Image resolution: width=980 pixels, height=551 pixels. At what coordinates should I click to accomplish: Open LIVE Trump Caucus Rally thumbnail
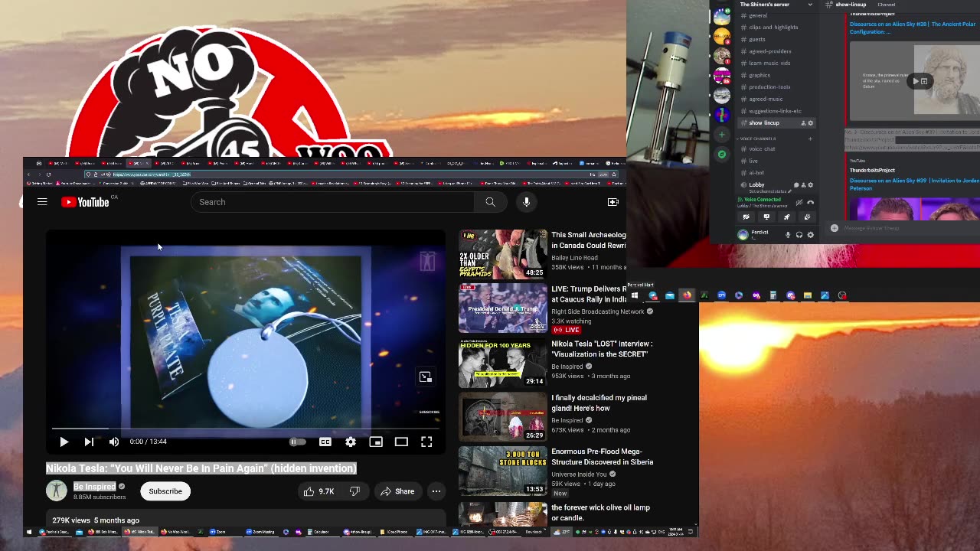point(503,308)
